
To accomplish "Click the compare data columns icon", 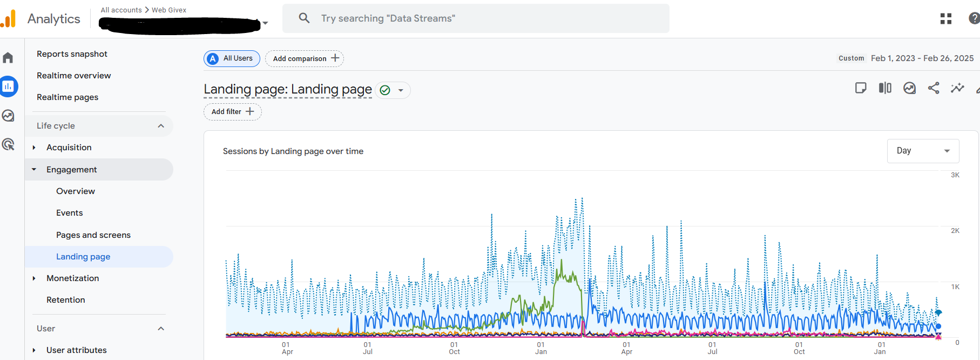I will pos(885,88).
